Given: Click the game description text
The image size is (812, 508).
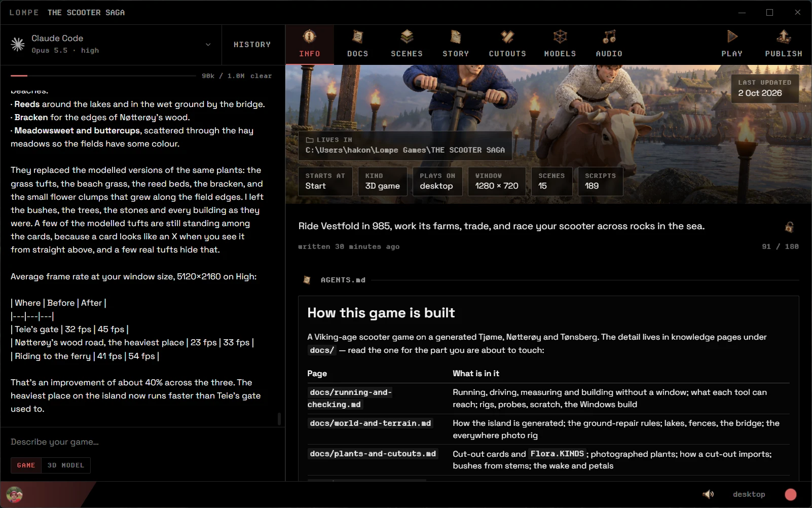Looking at the screenshot, I should [501, 226].
